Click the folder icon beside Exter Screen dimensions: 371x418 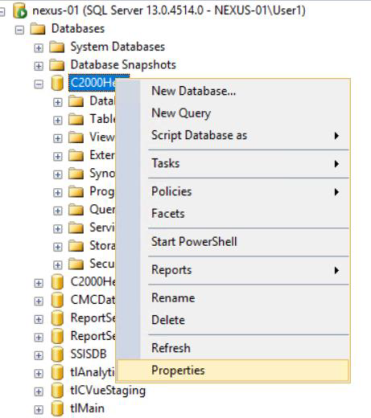pos(76,155)
